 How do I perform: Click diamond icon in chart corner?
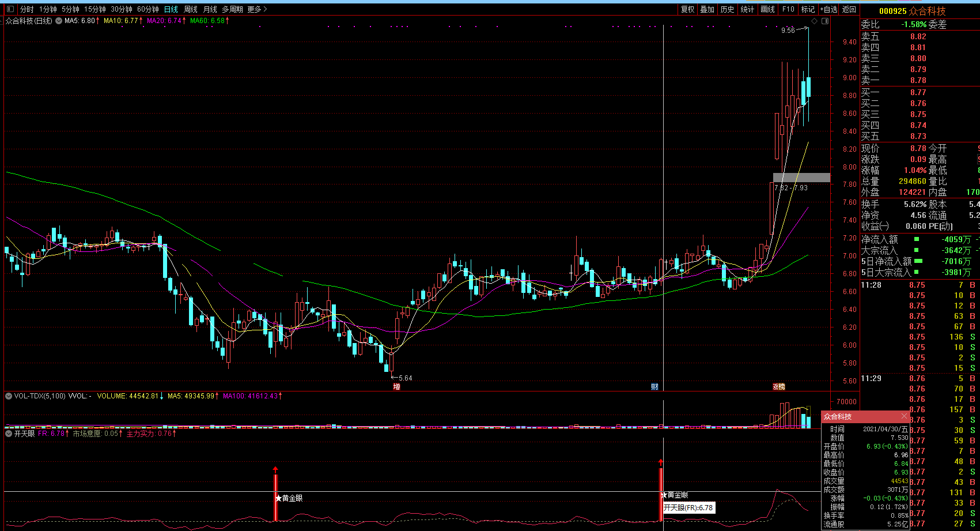[x=814, y=21]
